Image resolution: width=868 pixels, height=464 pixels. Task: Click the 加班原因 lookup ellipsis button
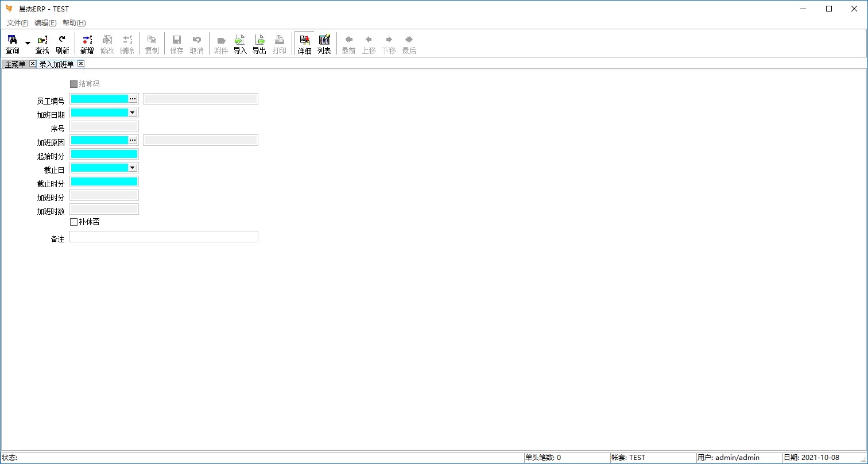pos(133,140)
